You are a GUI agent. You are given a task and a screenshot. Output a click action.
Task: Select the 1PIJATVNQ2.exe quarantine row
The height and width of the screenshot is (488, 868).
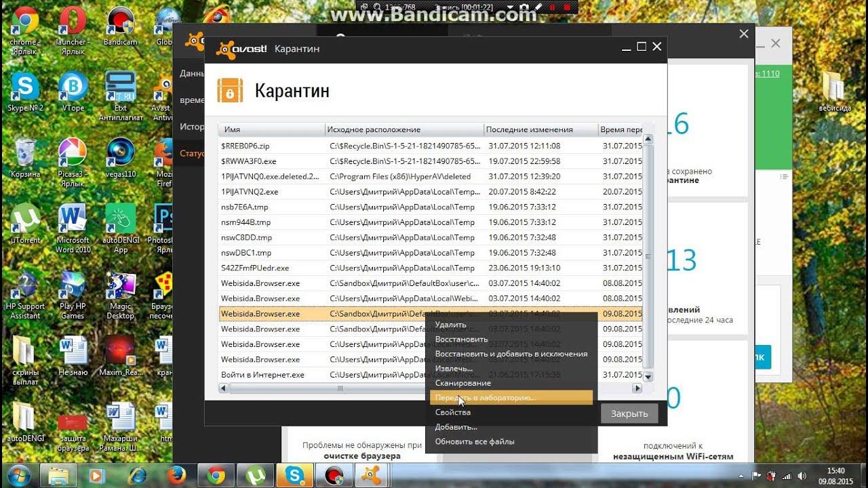[x=430, y=192]
